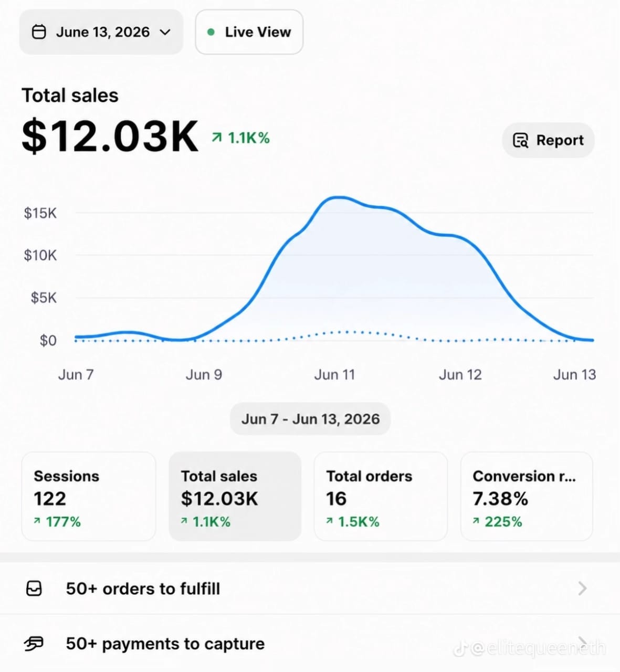The width and height of the screenshot is (620, 672).
Task: Click the green Live View status dot
Action: [x=211, y=32]
